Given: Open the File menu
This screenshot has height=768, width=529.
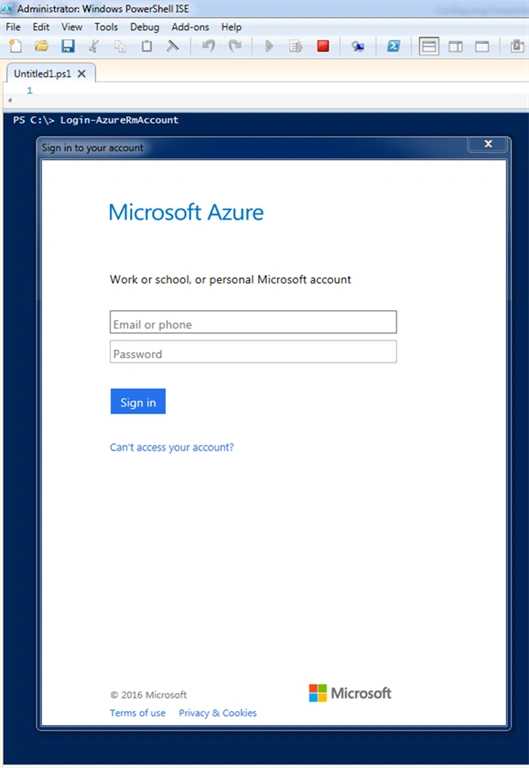Looking at the screenshot, I should point(13,27).
